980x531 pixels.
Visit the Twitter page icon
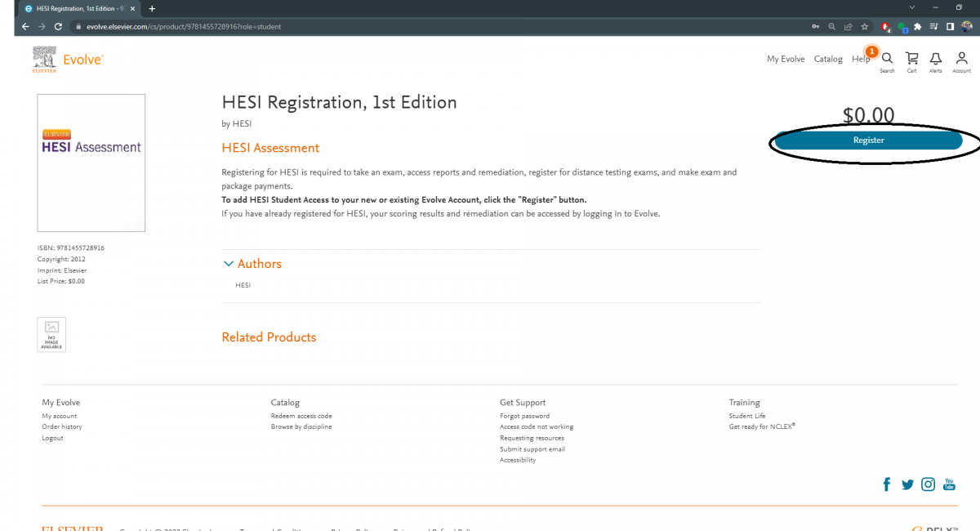pyautogui.click(x=907, y=484)
